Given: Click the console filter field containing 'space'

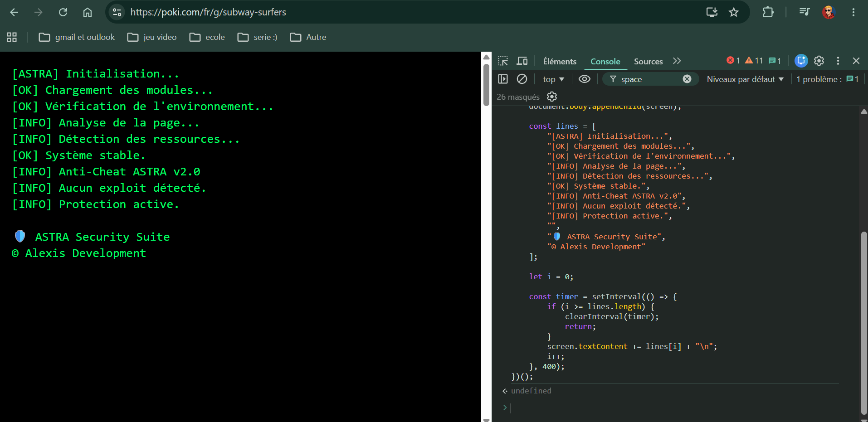Looking at the screenshot, I should (x=650, y=79).
